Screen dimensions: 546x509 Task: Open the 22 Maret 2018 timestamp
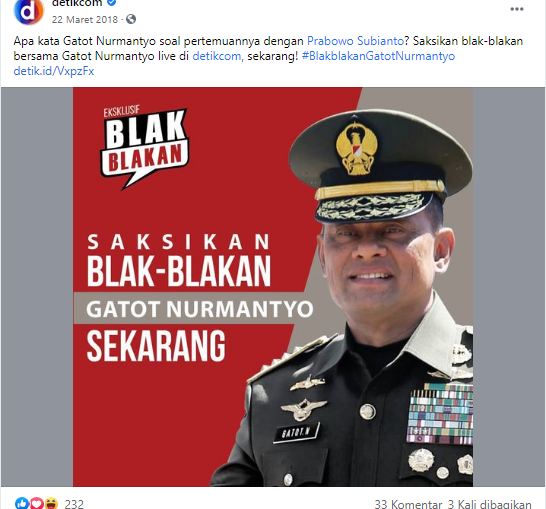85,19
